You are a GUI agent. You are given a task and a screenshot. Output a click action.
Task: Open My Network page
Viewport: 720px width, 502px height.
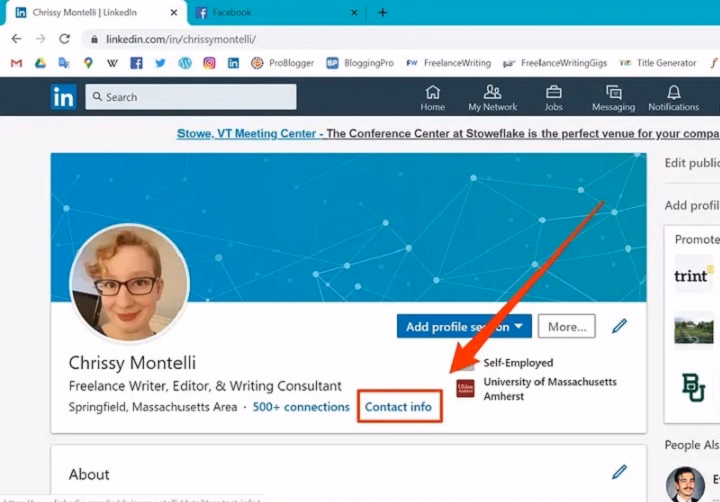pos(493,98)
